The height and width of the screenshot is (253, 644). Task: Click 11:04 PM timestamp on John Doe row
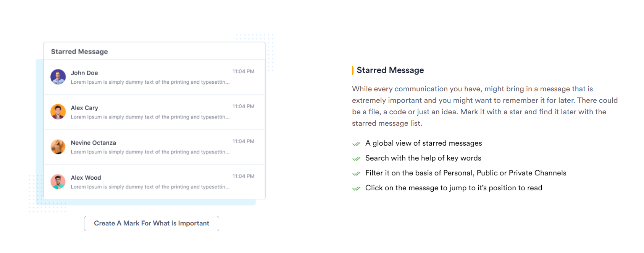click(243, 71)
